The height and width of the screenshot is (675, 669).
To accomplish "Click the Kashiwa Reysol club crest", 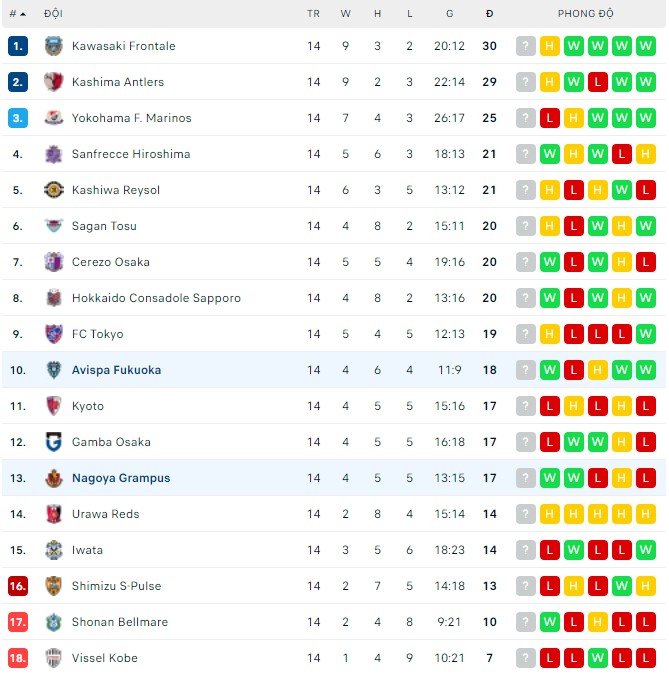I will point(53,190).
